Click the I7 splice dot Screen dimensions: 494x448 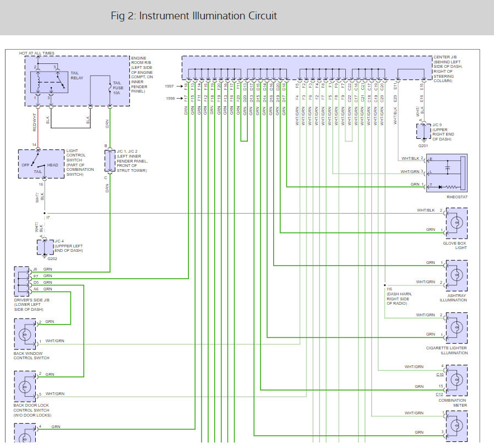pyautogui.click(x=45, y=213)
